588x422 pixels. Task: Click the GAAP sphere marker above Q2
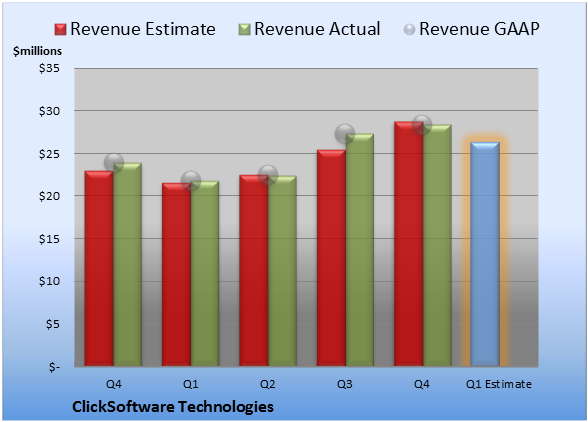tap(268, 175)
